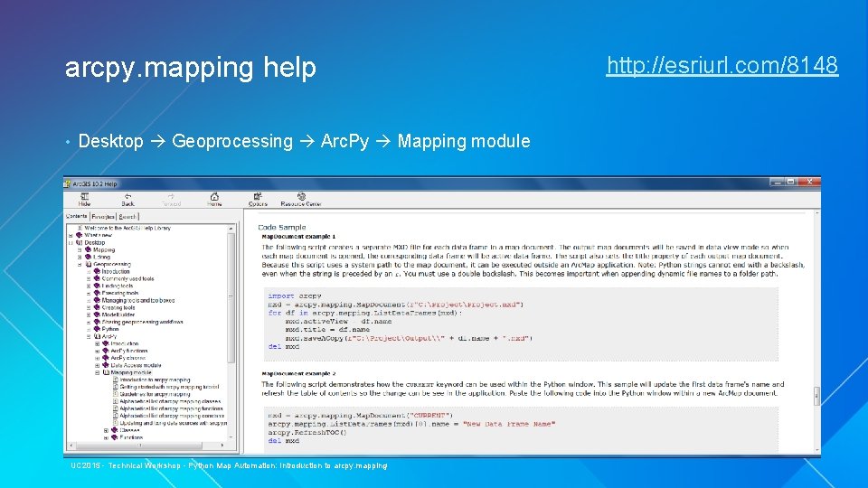Click the Hide toolbar icon

click(x=84, y=196)
